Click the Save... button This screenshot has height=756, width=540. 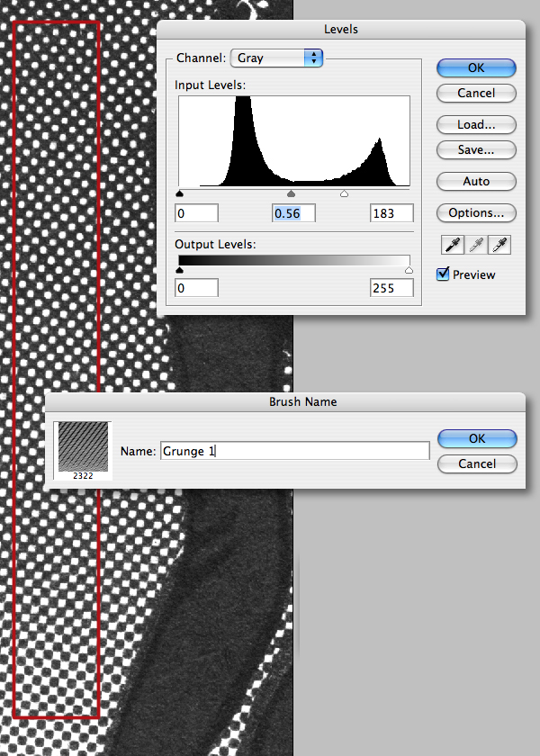[x=476, y=150]
